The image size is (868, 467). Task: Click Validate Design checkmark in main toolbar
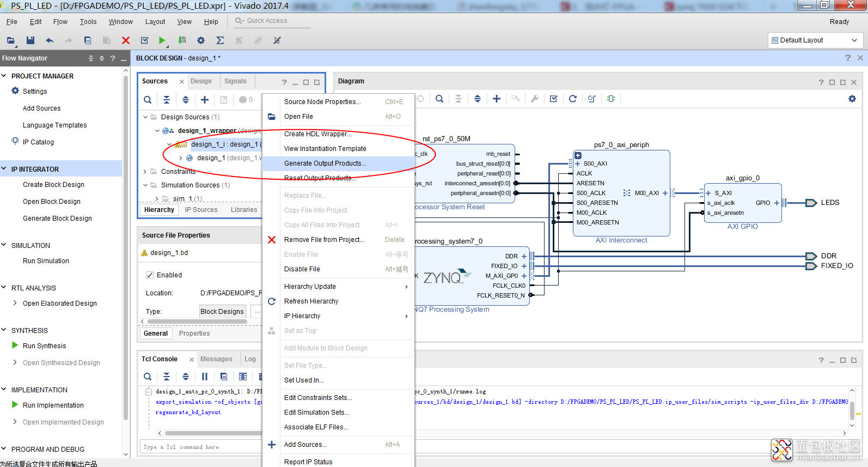point(145,40)
